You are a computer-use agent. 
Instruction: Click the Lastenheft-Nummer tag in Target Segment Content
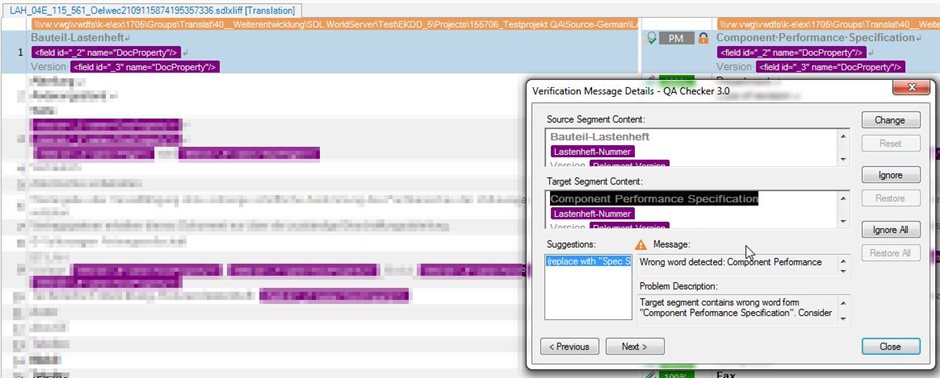(592, 214)
